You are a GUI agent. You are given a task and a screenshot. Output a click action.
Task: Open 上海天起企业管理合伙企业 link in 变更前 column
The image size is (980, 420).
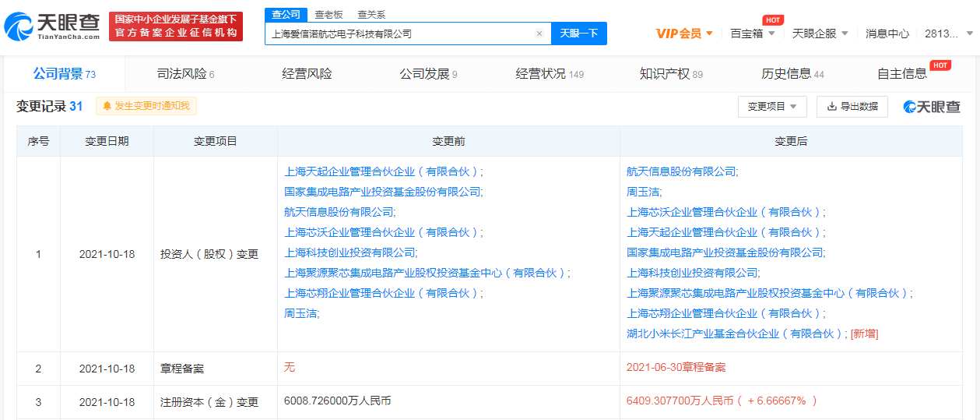pos(383,171)
